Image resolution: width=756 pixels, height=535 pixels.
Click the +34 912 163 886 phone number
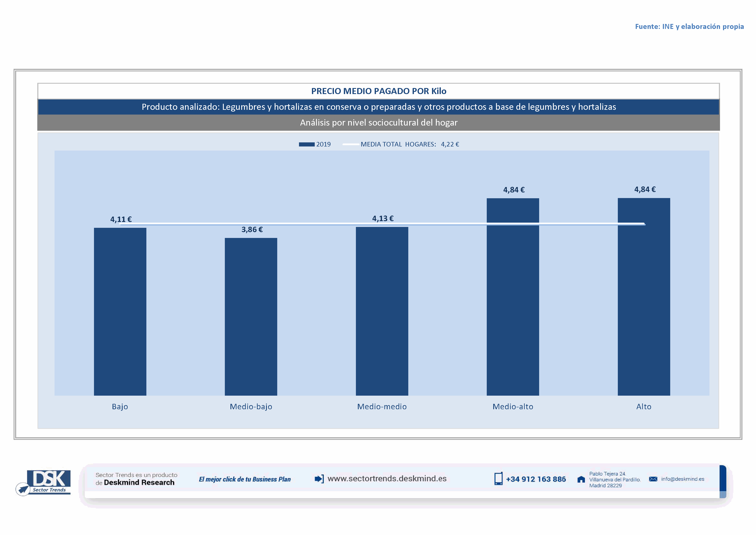[x=536, y=479]
